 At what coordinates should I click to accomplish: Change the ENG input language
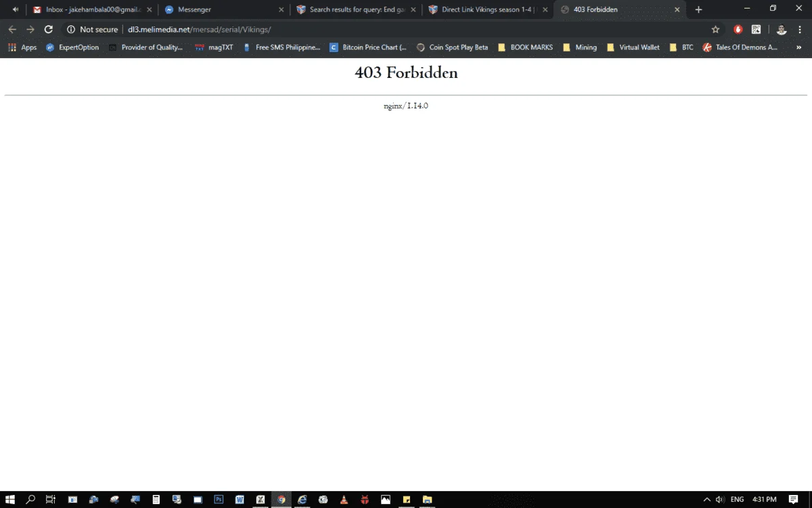(x=738, y=500)
